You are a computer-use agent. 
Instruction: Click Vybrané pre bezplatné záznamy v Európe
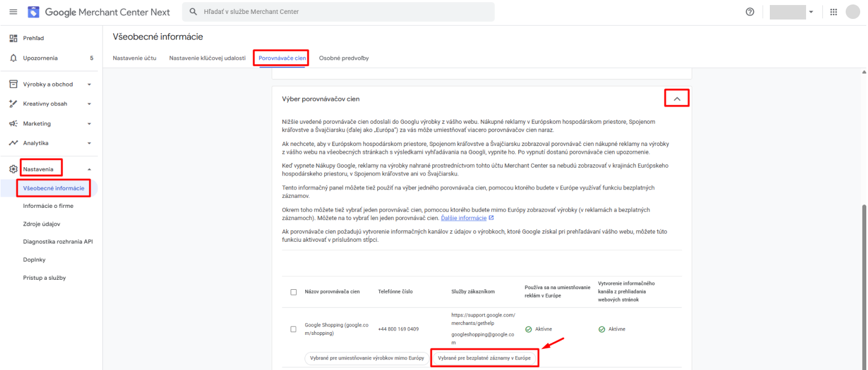484,357
